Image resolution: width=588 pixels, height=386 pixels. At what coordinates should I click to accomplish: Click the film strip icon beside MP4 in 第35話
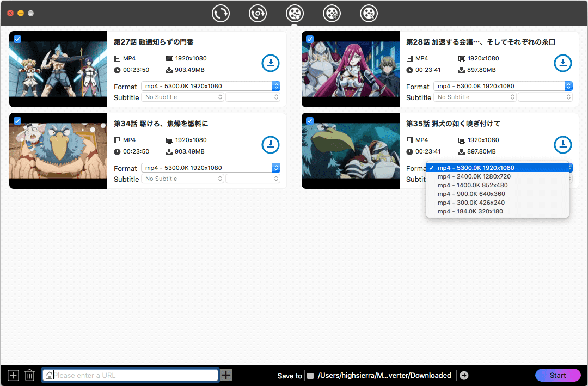(x=409, y=140)
